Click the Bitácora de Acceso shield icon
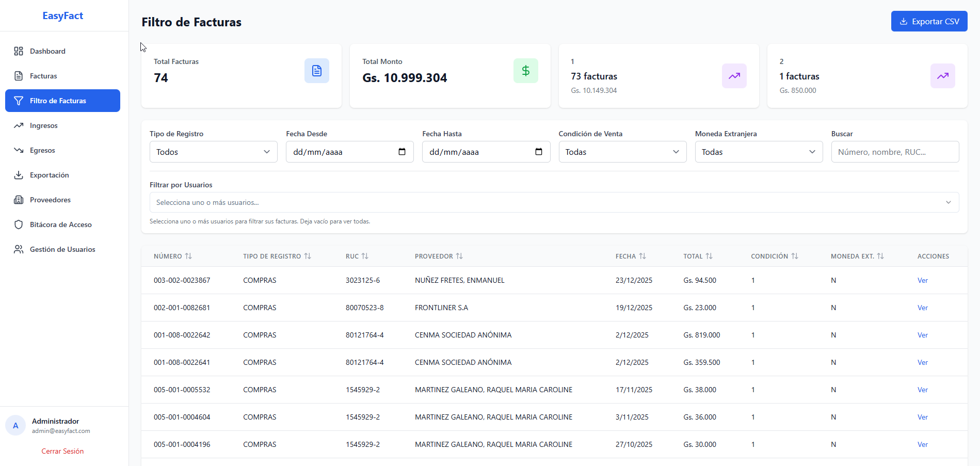980x466 pixels. [x=19, y=224]
